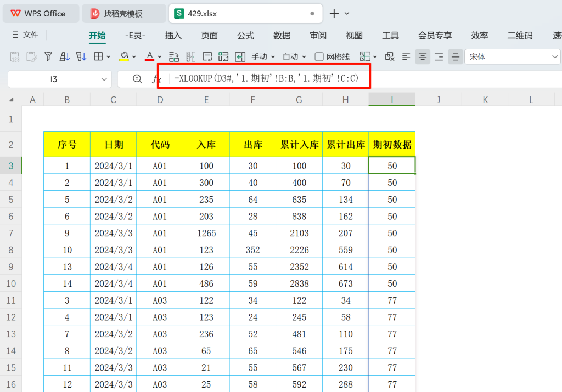
Task: Click the paste-as-values clipboard icon
Action: pyautogui.click(x=15, y=56)
